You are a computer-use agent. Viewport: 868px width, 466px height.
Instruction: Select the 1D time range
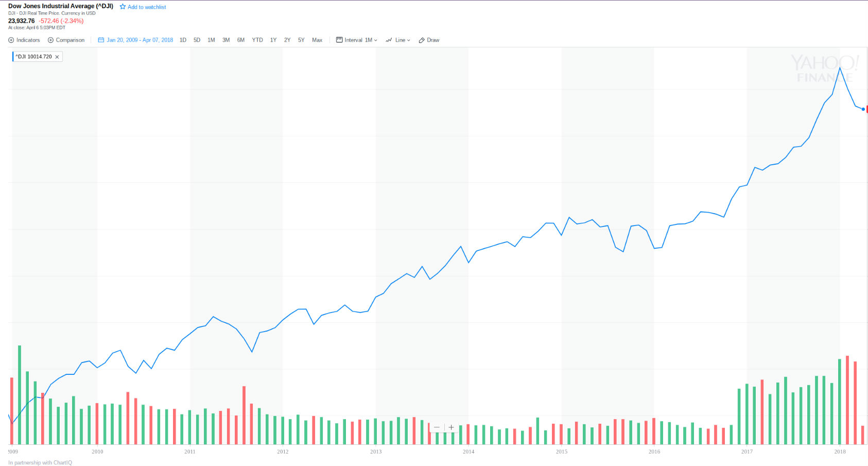(183, 40)
